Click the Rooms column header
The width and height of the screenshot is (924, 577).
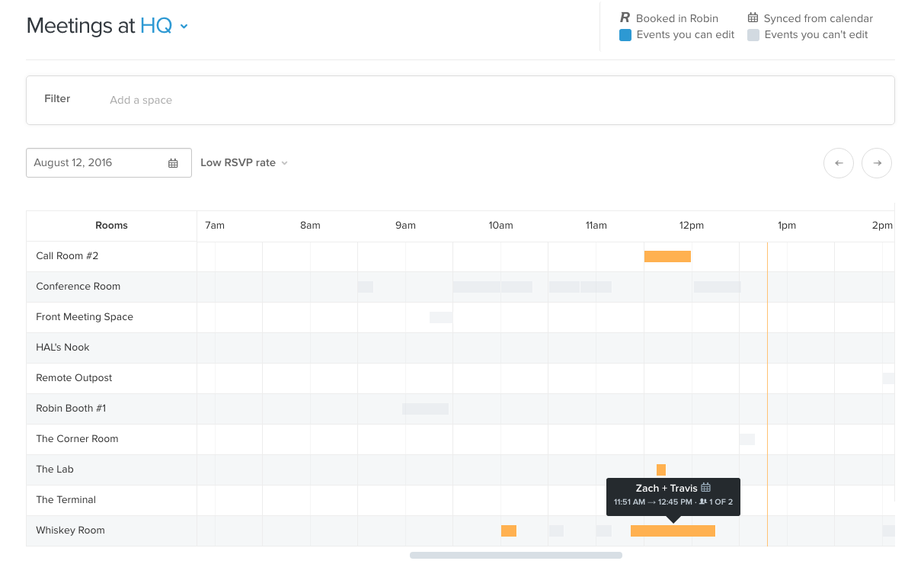click(x=111, y=226)
